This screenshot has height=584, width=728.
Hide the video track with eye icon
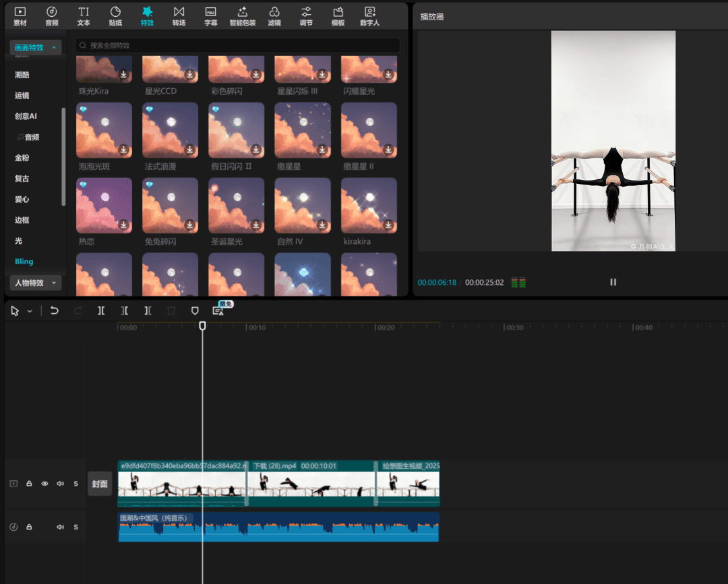(x=44, y=484)
